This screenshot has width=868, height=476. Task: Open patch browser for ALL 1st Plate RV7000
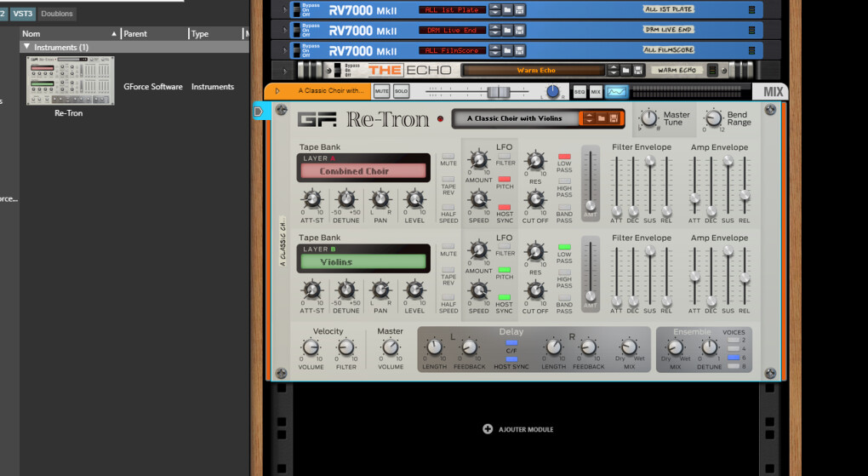pyautogui.click(x=507, y=9)
